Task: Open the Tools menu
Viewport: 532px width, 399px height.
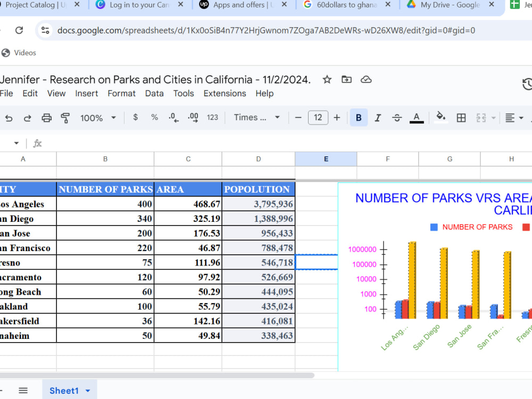Action: pos(184,93)
